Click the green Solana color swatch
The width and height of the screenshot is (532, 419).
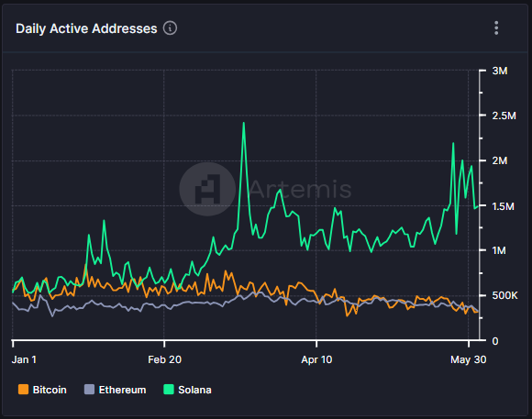click(x=169, y=390)
